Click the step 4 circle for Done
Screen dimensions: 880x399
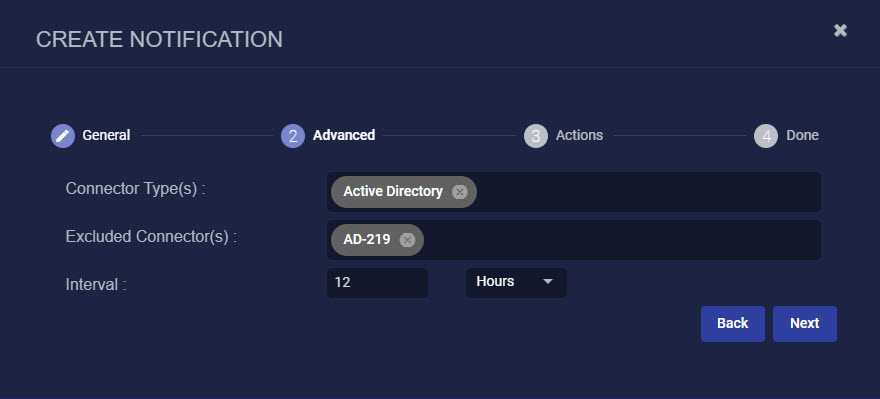(x=766, y=136)
